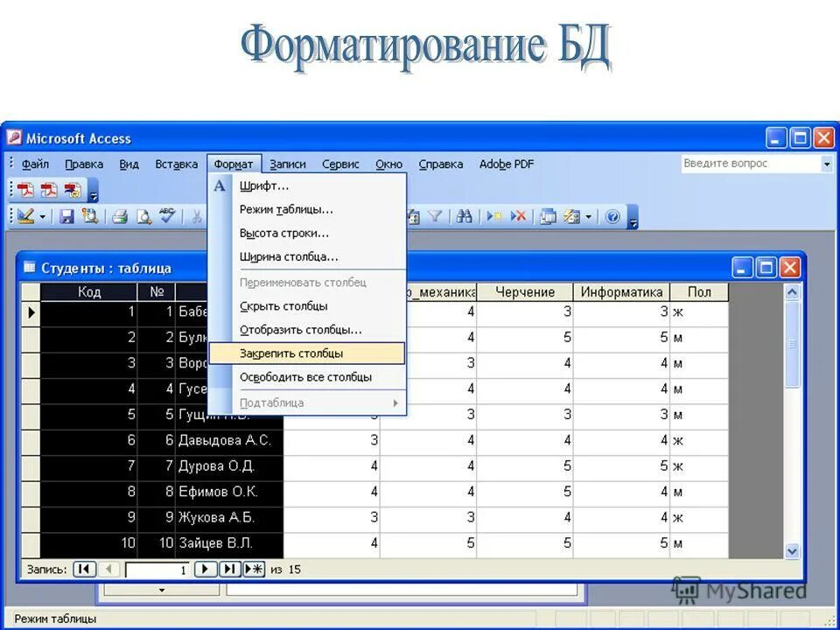840x630 pixels.
Task: Open the Вид menu
Action: point(129,164)
